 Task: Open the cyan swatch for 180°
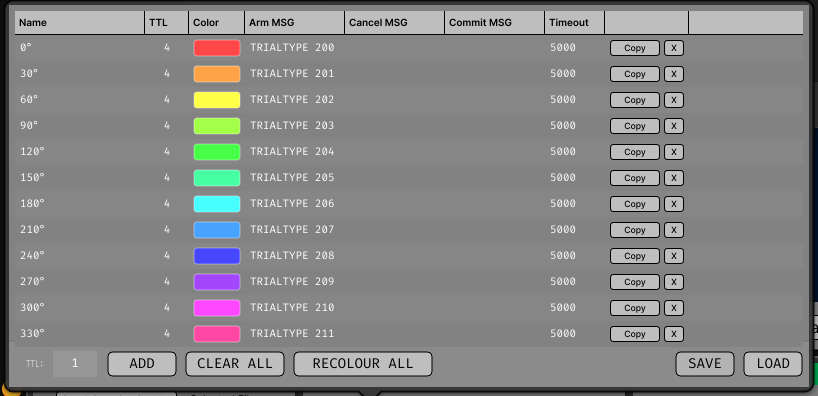(x=216, y=204)
